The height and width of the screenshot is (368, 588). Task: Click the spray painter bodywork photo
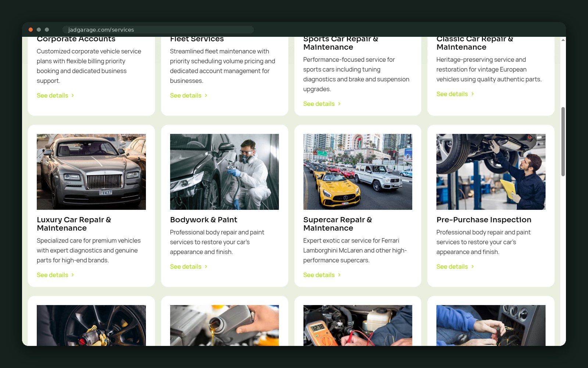tap(225, 172)
